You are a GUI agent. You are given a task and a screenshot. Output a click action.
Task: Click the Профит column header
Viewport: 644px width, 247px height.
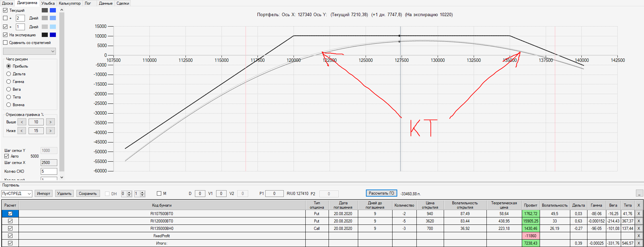(x=531, y=205)
